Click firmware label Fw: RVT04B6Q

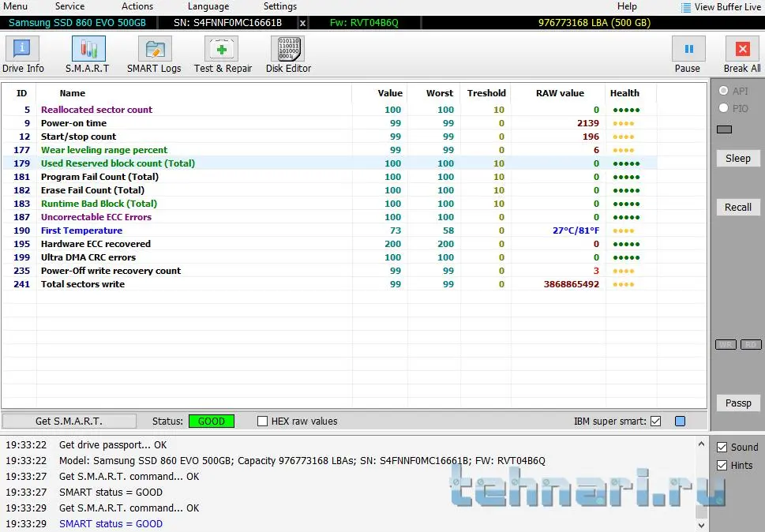pos(364,23)
